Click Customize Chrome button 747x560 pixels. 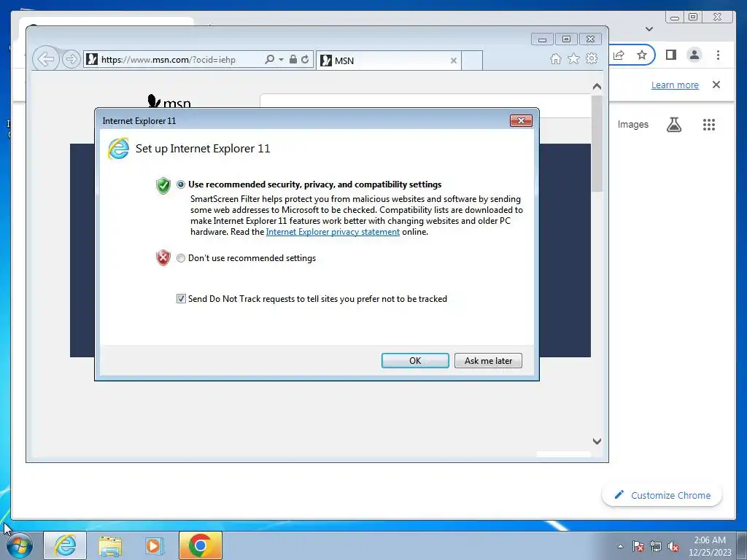pyautogui.click(x=662, y=495)
